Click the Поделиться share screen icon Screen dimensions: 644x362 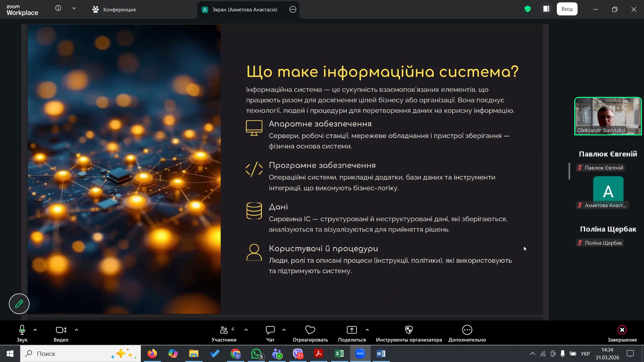pyautogui.click(x=352, y=330)
